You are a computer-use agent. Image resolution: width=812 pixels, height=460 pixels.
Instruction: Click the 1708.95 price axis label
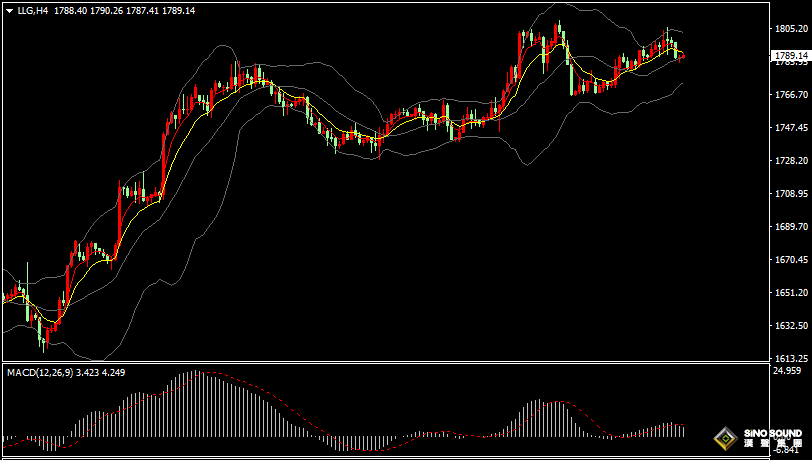pyautogui.click(x=790, y=194)
